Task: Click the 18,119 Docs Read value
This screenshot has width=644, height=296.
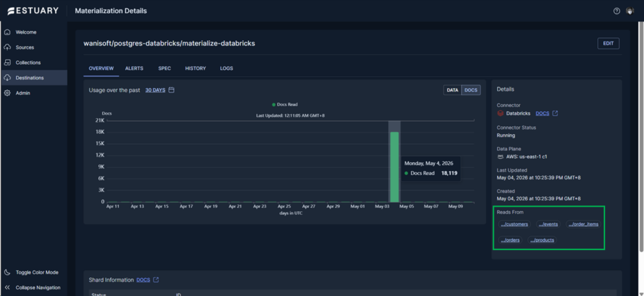Action: click(448, 173)
